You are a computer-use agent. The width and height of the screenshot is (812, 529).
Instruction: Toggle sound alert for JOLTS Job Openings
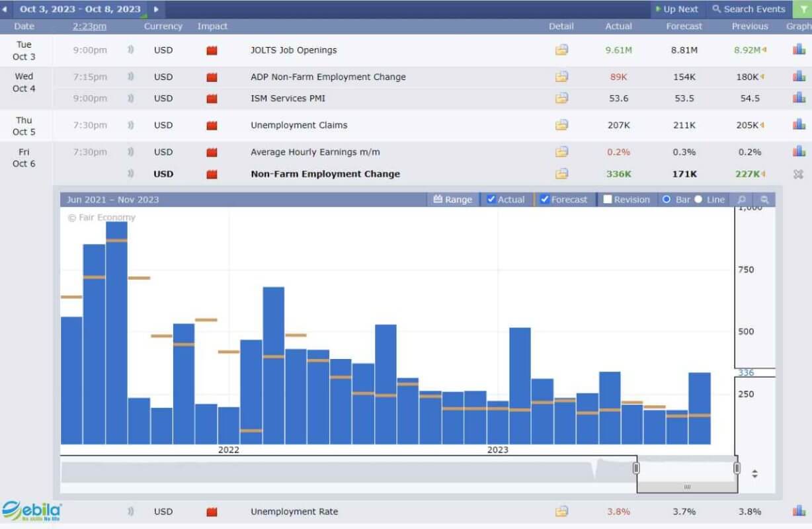pyautogui.click(x=130, y=50)
